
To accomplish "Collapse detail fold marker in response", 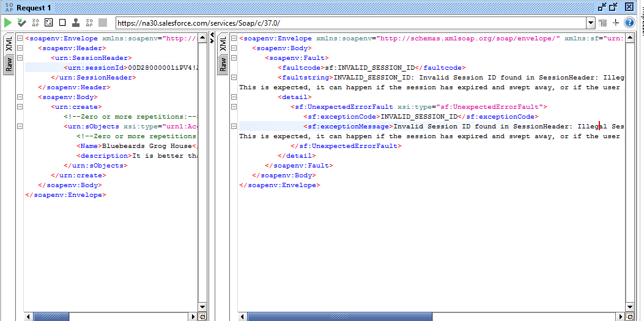I will click(x=234, y=97).
